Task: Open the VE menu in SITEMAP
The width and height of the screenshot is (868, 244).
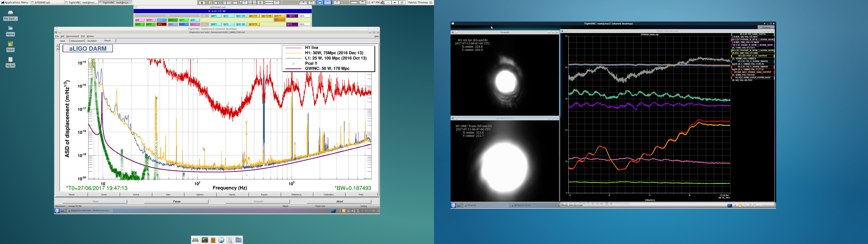Action: pyautogui.click(x=139, y=20)
